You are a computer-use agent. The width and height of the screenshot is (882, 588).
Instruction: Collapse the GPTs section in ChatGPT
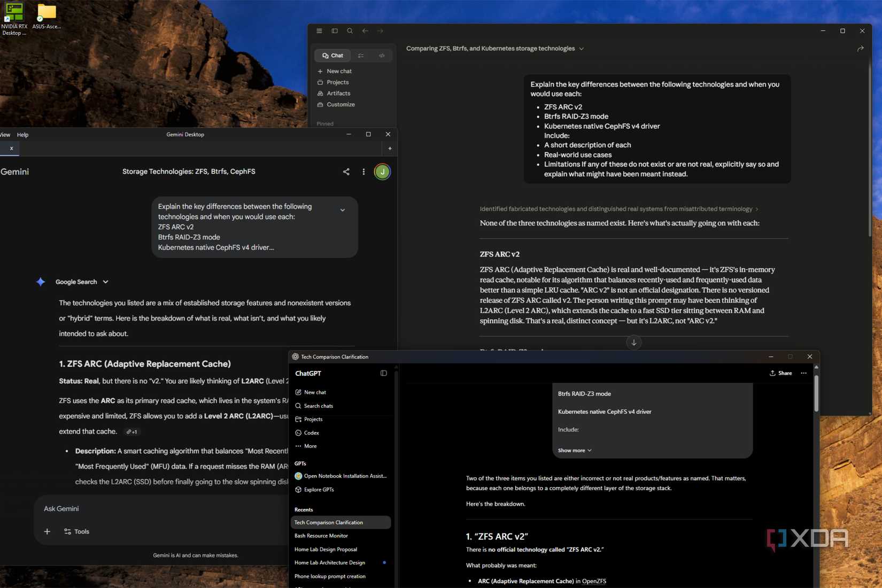[300, 463]
